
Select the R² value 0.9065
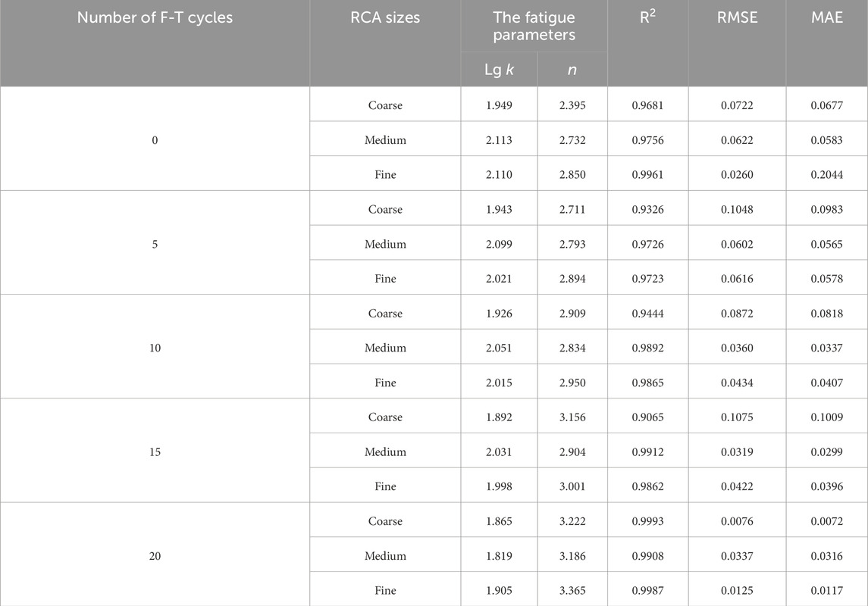(647, 417)
